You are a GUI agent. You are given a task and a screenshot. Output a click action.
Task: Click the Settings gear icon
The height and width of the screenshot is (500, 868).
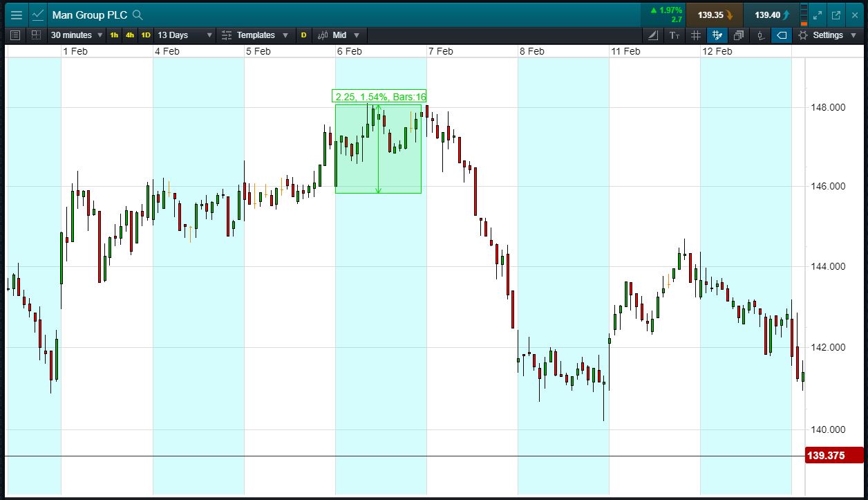pyautogui.click(x=803, y=35)
